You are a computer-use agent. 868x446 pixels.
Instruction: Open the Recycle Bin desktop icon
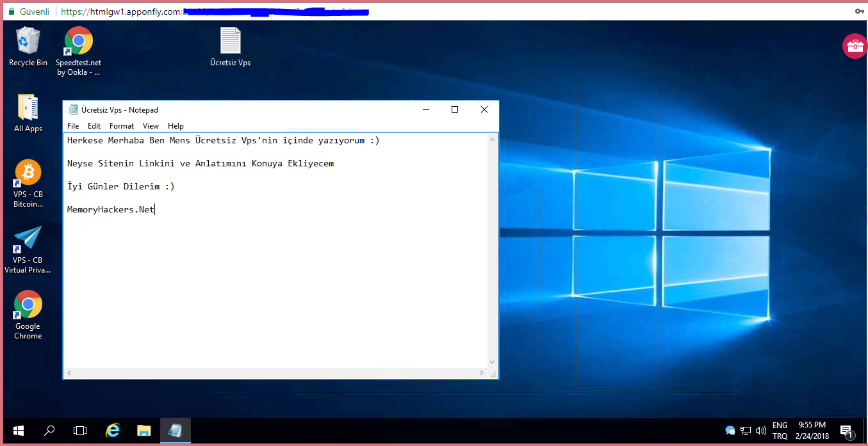coord(28,46)
